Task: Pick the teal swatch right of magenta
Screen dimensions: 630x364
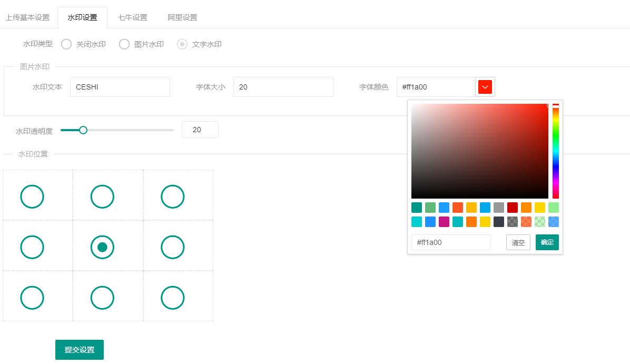Action: [x=458, y=221]
